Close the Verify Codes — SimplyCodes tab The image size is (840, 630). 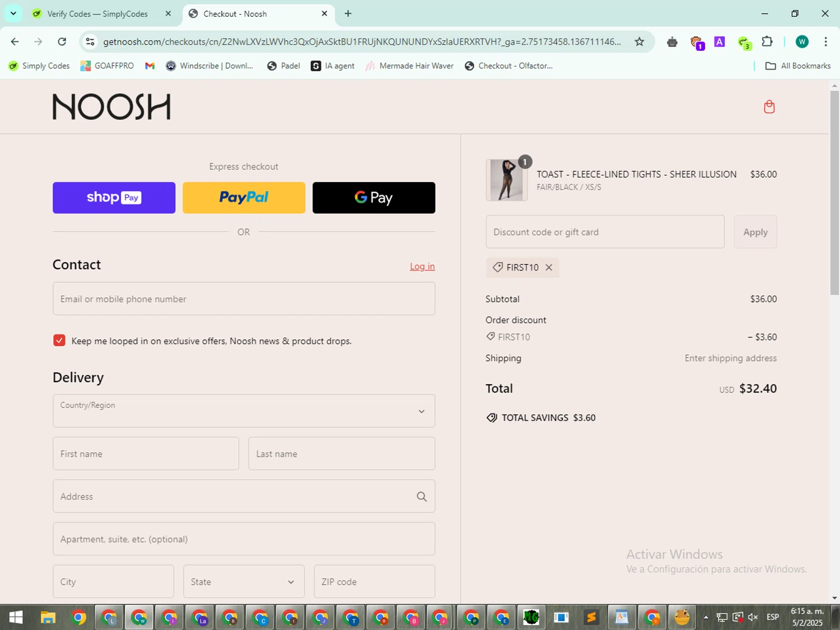click(x=168, y=13)
